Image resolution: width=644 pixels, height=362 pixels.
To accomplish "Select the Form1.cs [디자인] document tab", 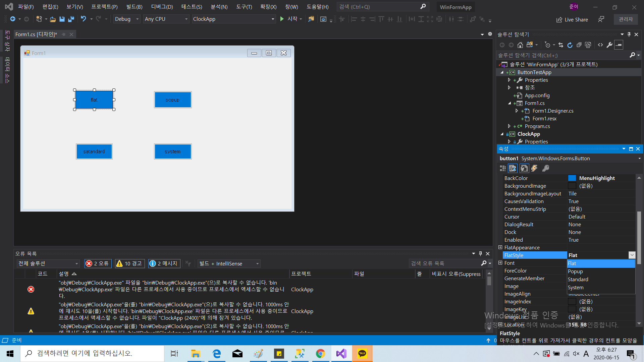I will click(x=36, y=34).
